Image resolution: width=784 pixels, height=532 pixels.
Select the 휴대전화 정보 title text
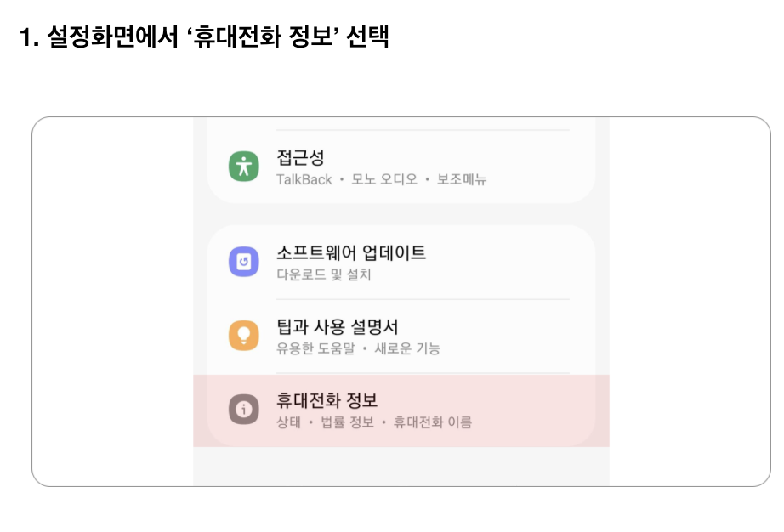[x=327, y=400]
